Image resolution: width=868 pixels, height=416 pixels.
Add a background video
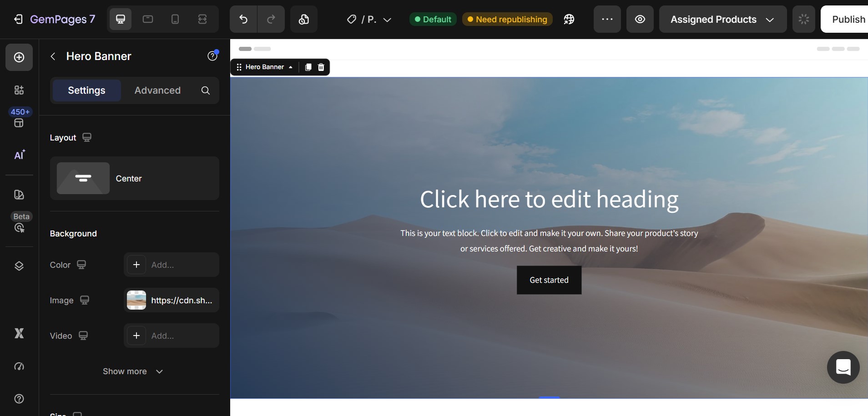tap(172, 336)
